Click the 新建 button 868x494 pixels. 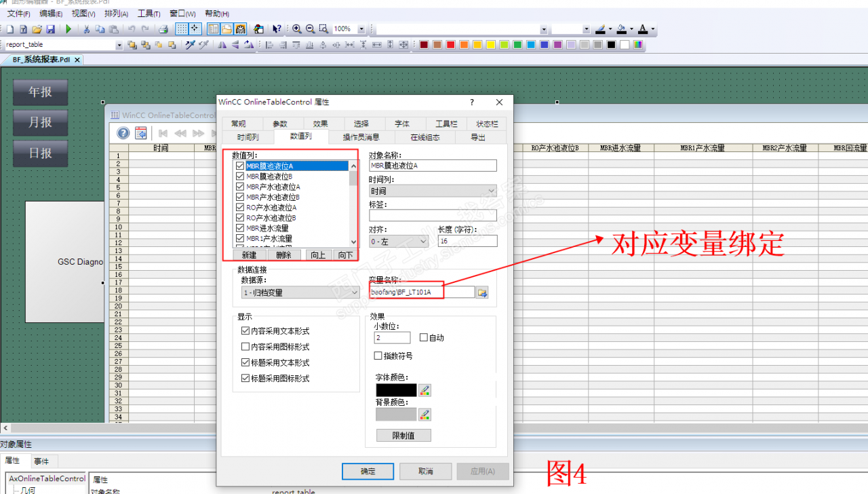249,255
